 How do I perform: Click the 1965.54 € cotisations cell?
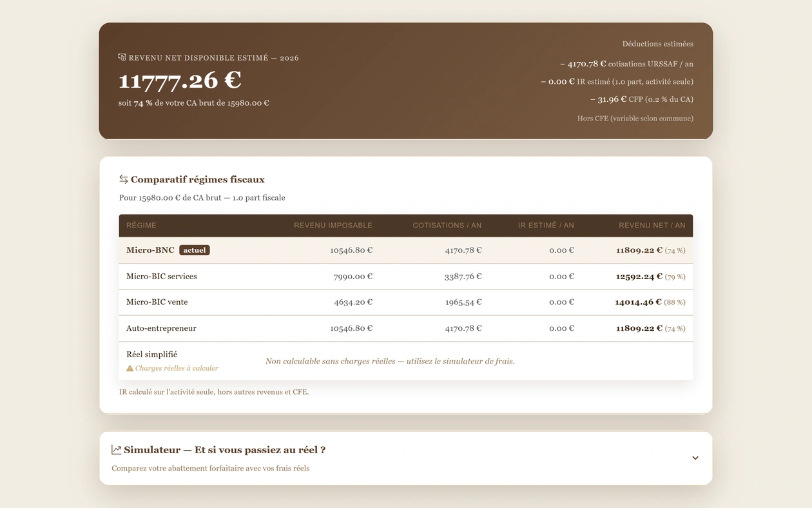(x=463, y=302)
